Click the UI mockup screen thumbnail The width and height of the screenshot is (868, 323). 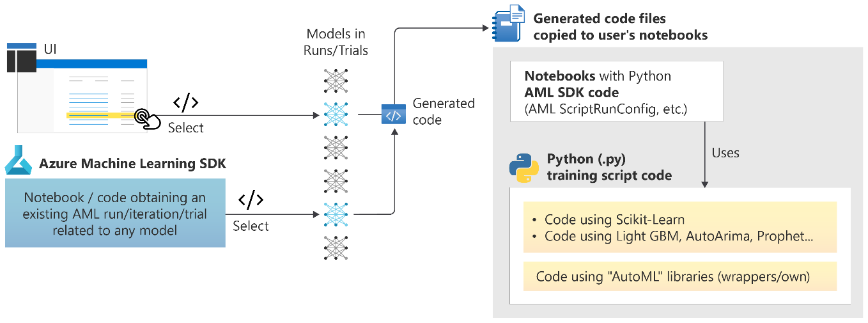pyautogui.click(x=83, y=95)
